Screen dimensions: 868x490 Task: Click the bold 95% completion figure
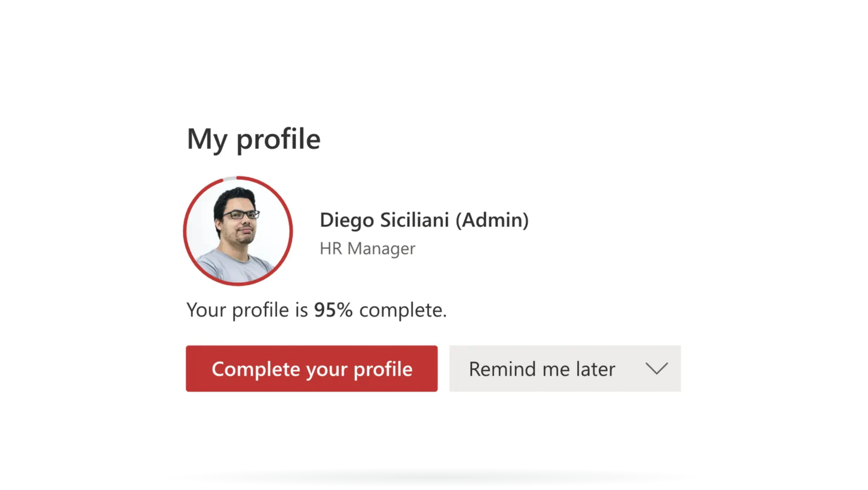tap(333, 310)
